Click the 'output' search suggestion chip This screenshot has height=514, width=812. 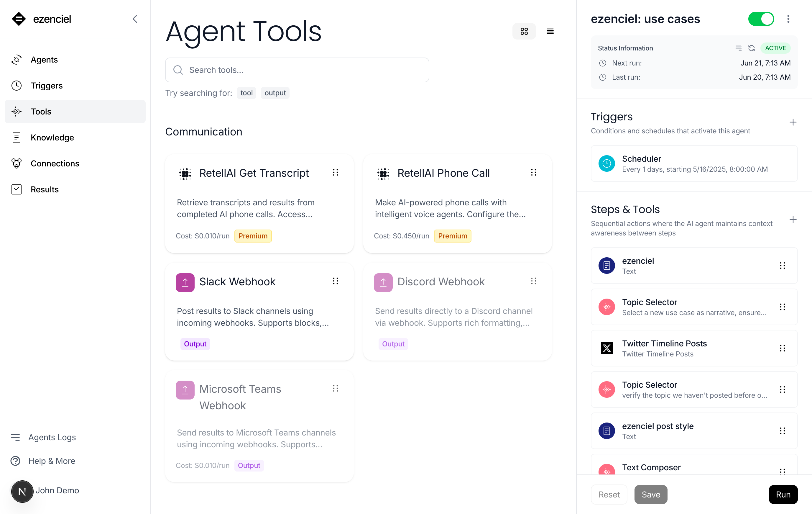[275, 93]
